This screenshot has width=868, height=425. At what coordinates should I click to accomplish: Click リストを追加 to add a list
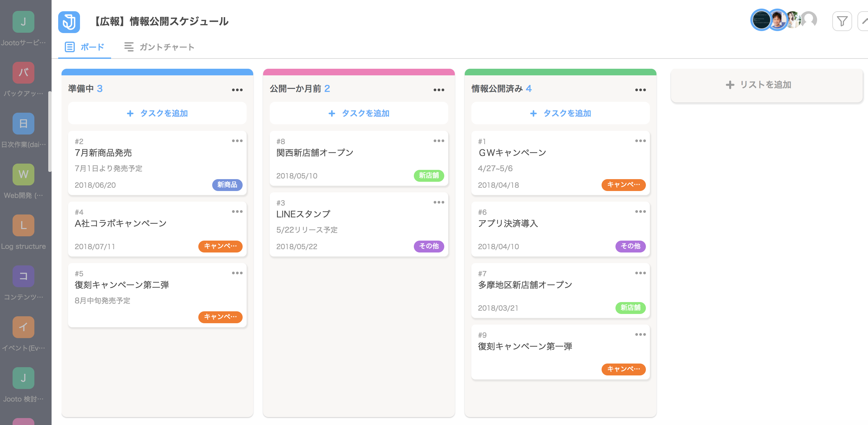pos(767,85)
